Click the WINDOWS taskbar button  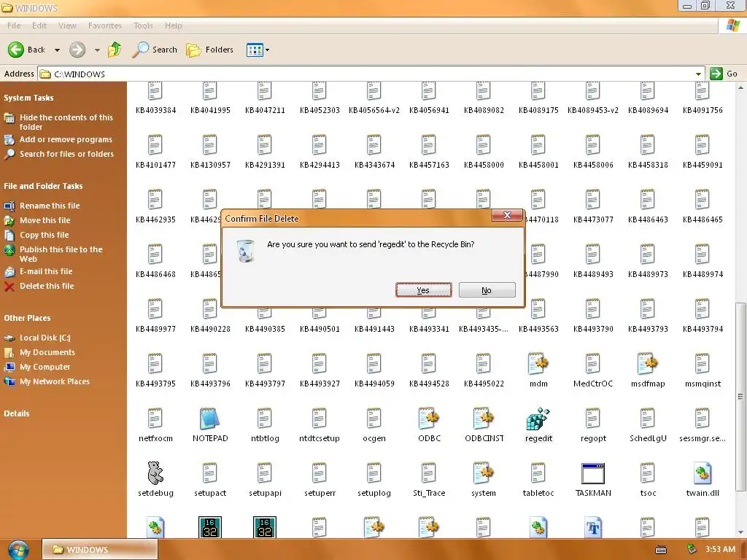[x=100, y=550]
